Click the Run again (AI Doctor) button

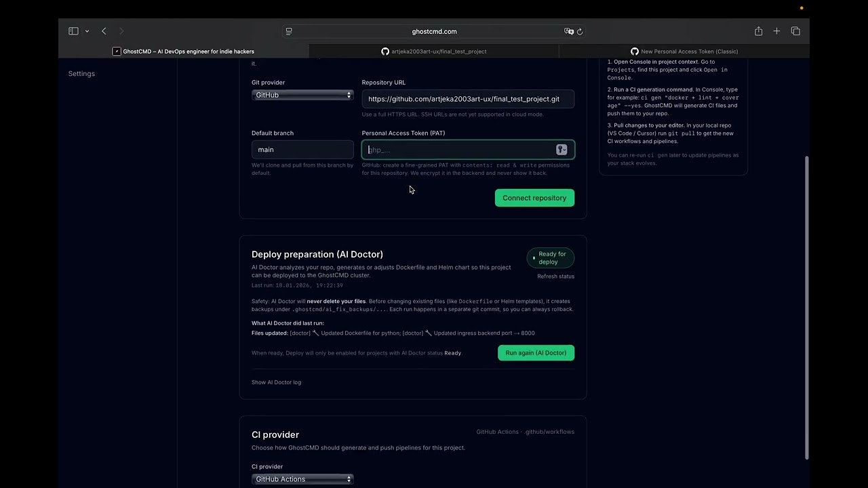536,352
